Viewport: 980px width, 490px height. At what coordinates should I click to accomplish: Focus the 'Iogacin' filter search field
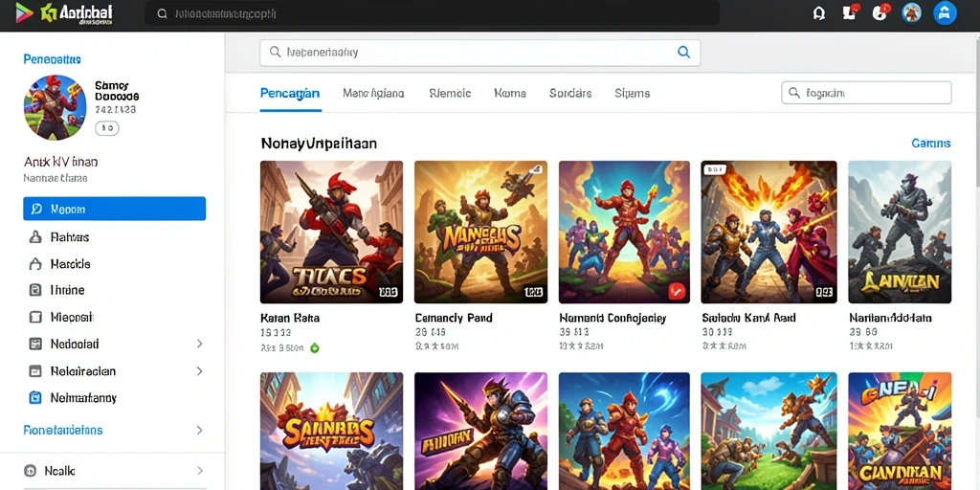866,93
